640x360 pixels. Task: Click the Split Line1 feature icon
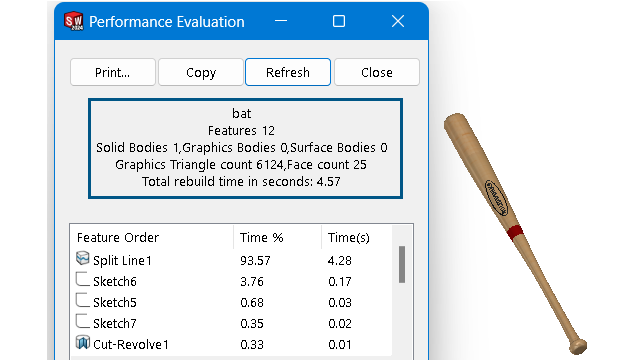[82, 258]
